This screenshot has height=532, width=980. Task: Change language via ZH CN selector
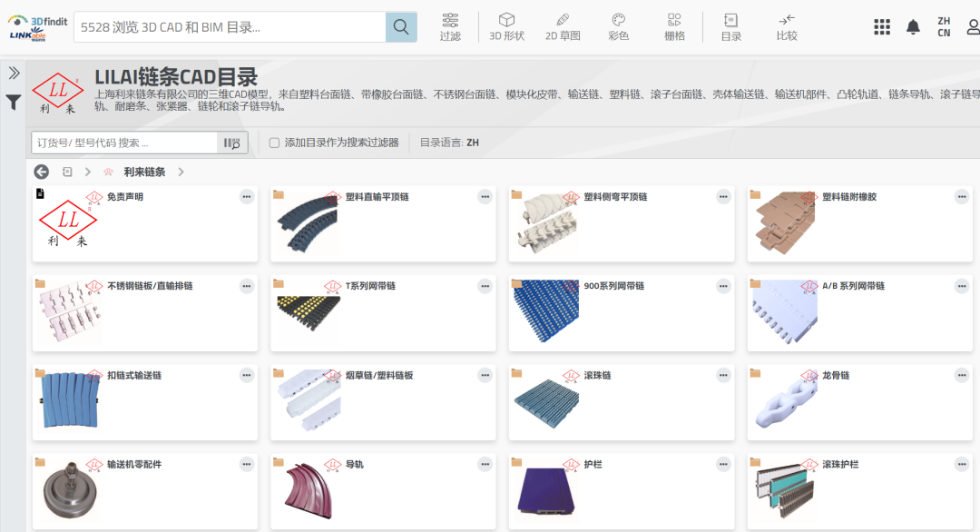click(x=944, y=27)
